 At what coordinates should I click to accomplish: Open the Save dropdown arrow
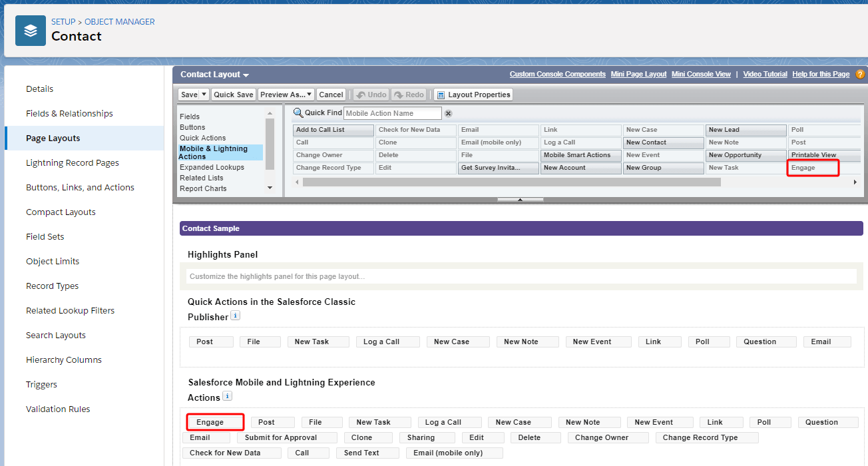tap(204, 95)
